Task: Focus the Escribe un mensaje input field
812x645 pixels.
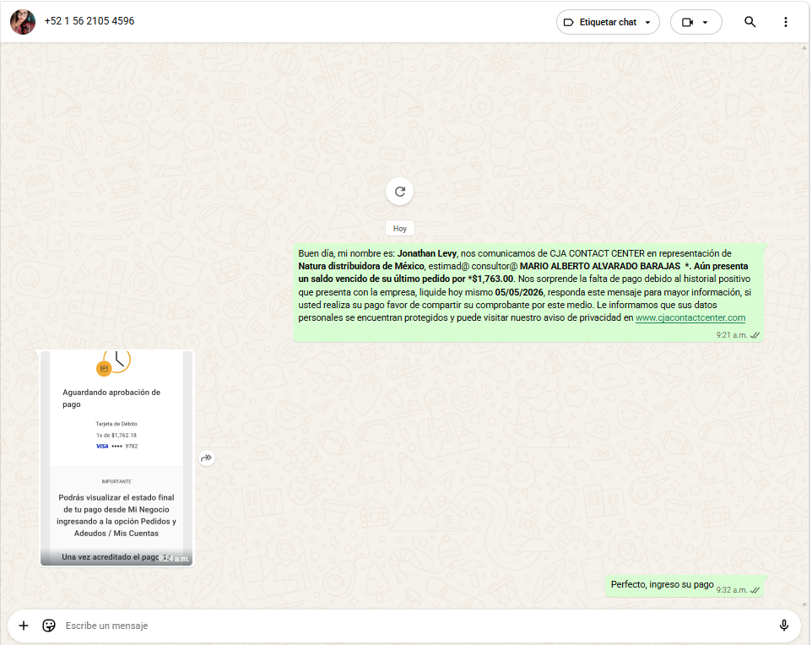Action: point(414,626)
